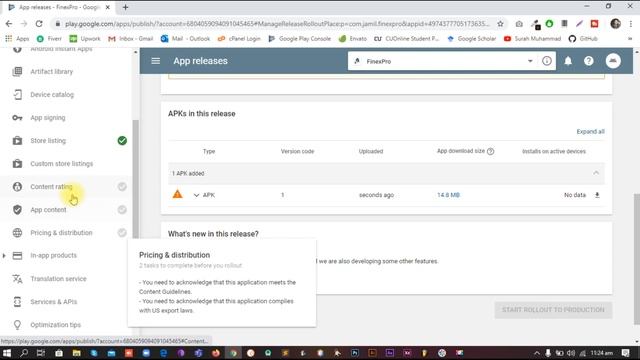Open Windows Task View
Viewport: 640px width, 360px height.
coord(41,353)
